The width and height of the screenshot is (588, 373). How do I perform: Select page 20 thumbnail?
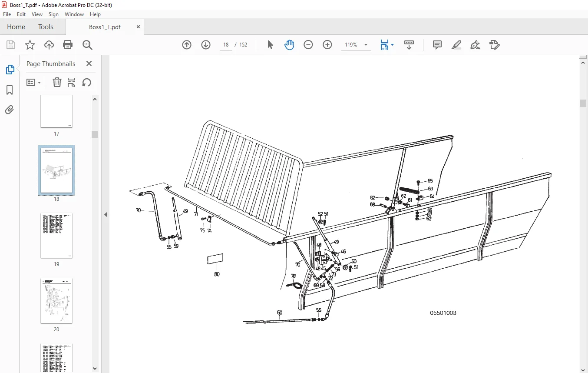(56, 301)
